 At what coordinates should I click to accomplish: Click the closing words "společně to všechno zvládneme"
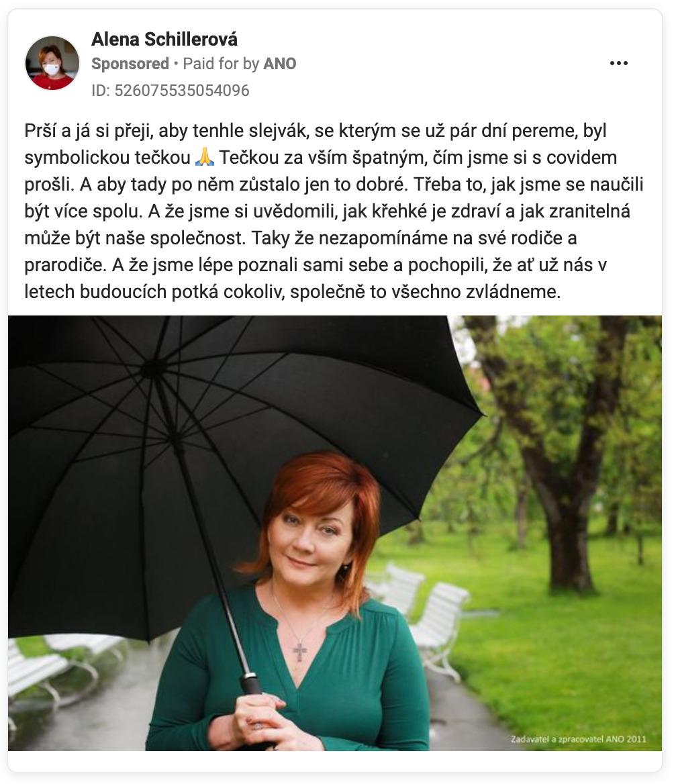(x=425, y=291)
